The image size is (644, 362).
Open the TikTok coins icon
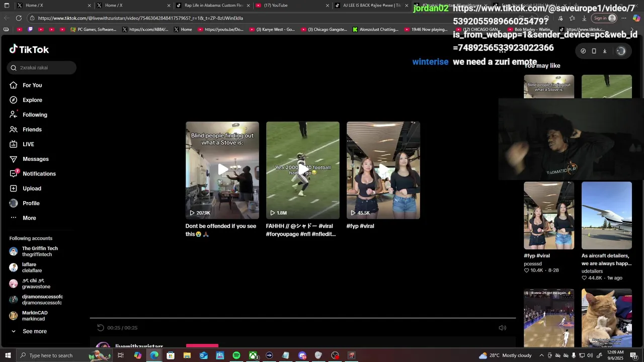tap(583, 51)
